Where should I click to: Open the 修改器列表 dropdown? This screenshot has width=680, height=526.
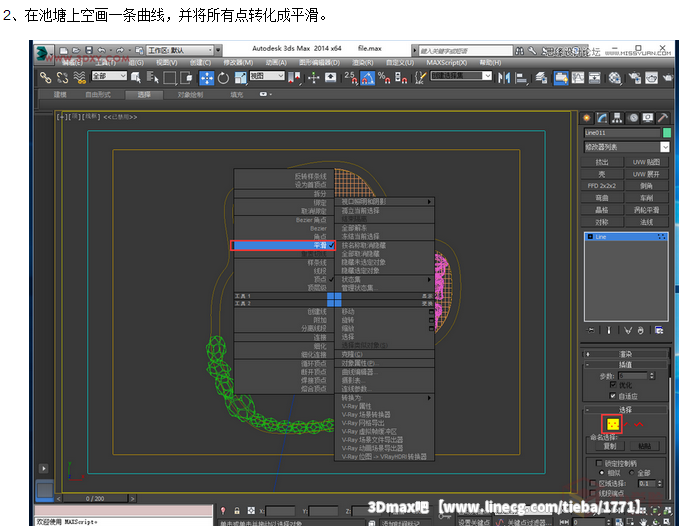point(627,147)
